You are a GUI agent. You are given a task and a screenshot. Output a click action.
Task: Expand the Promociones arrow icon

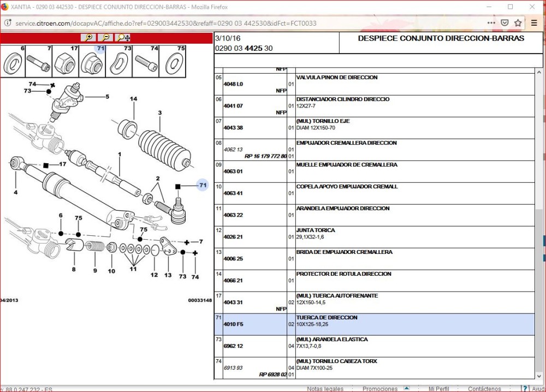(x=406, y=388)
